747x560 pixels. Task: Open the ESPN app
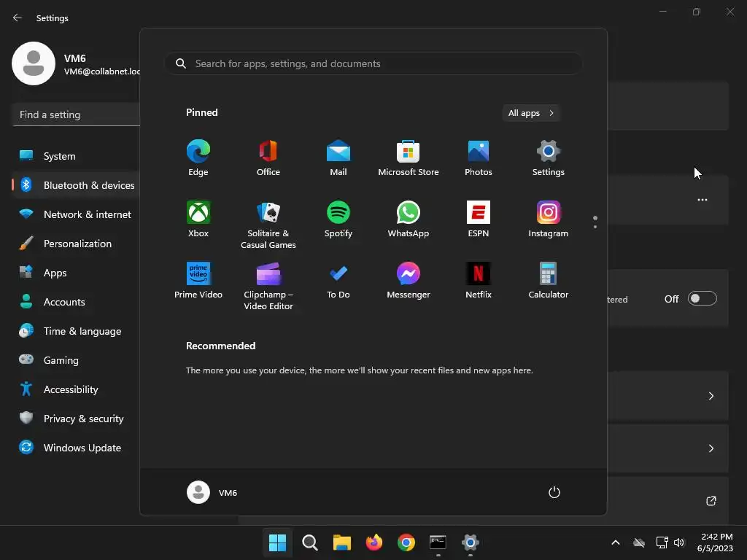point(479,219)
